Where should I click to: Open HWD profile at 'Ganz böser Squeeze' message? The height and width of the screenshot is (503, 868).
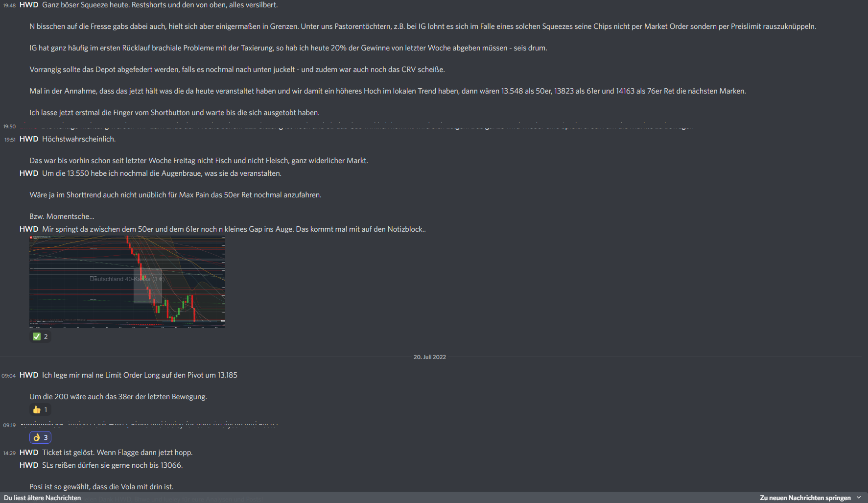point(29,5)
